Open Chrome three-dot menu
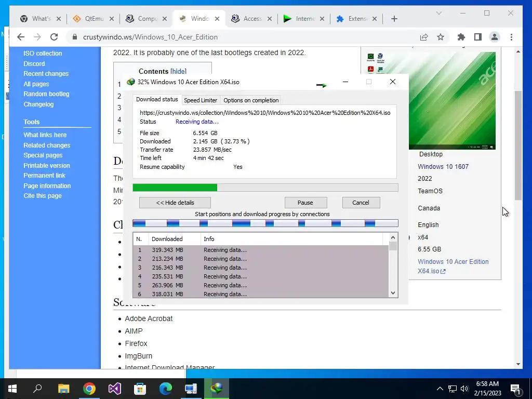The height and width of the screenshot is (399, 532). [511, 37]
